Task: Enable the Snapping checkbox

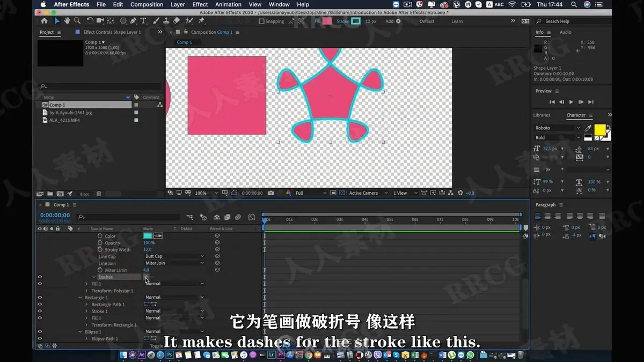Action: (261, 21)
